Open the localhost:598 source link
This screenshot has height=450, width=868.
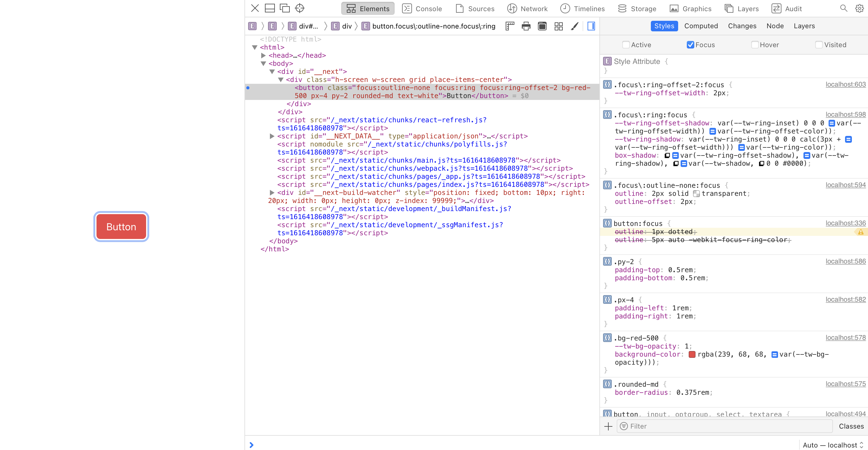pyautogui.click(x=845, y=115)
